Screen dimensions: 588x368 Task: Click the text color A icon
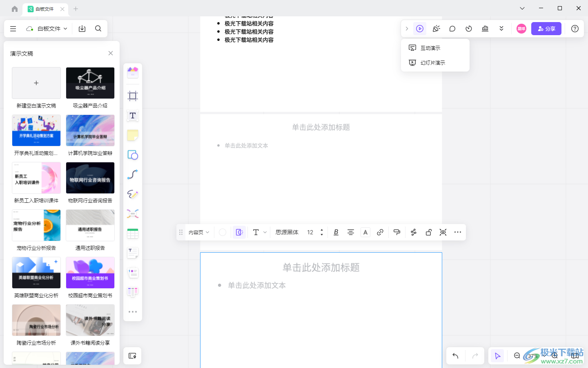[365, 232]
